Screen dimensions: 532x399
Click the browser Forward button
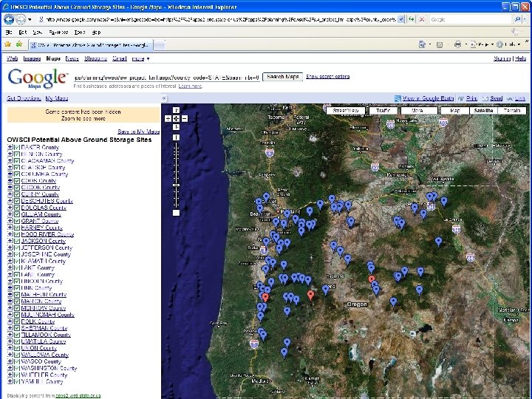pyautogui.click(x=21, y=19)
